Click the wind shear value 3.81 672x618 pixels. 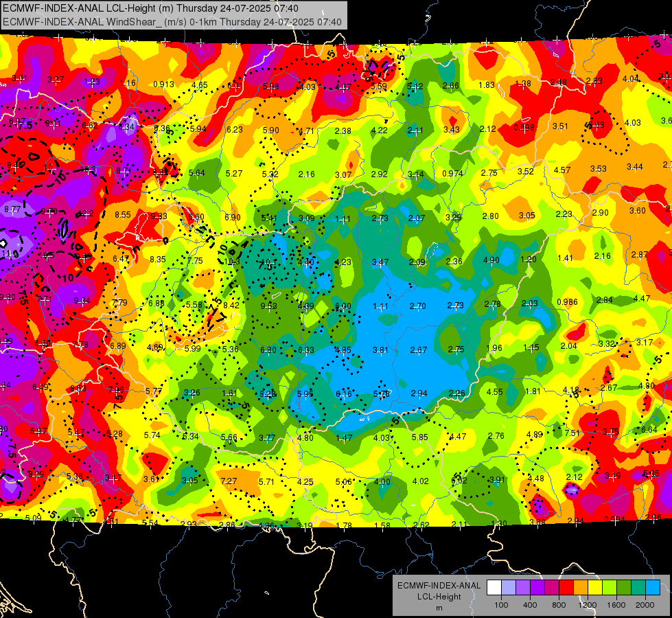[x=380, y=350]
